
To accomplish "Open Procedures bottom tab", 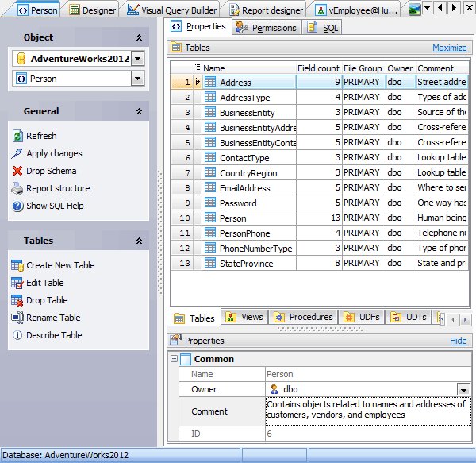I will 303,317.
